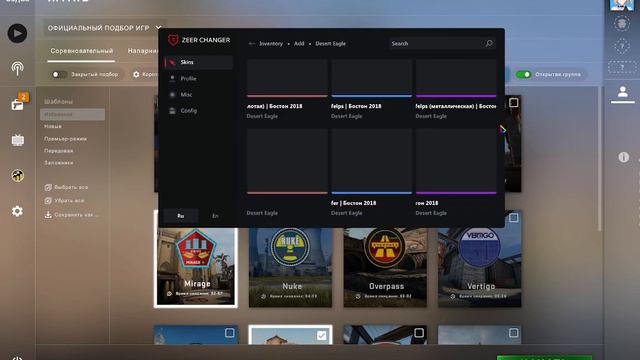
Task: Click the rank badge icon below avatar
Action: coord(622,24)
